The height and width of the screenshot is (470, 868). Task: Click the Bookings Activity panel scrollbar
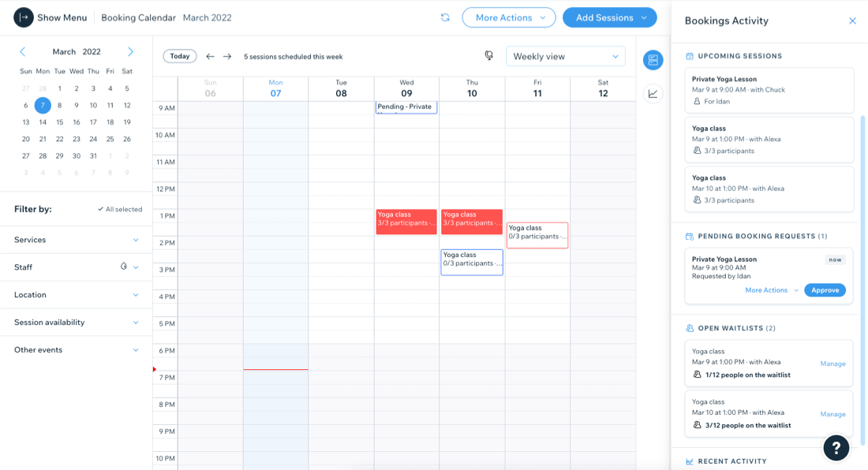[862, 279]
